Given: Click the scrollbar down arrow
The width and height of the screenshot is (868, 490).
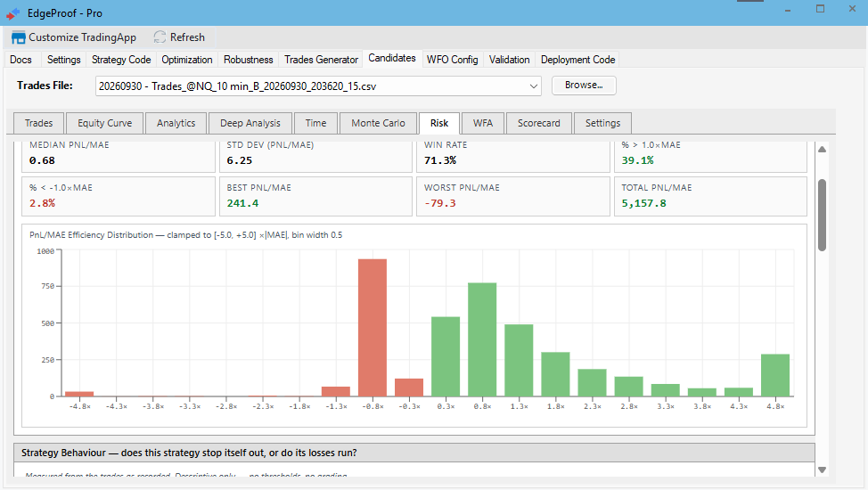Looking at the screenshot, I should (822, 470).
